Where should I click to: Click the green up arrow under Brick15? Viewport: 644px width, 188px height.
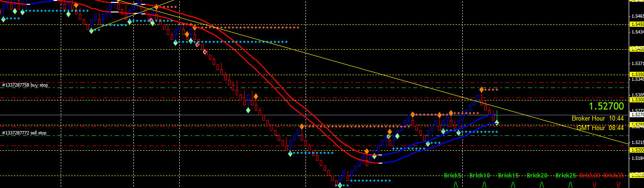coord(513,184)
